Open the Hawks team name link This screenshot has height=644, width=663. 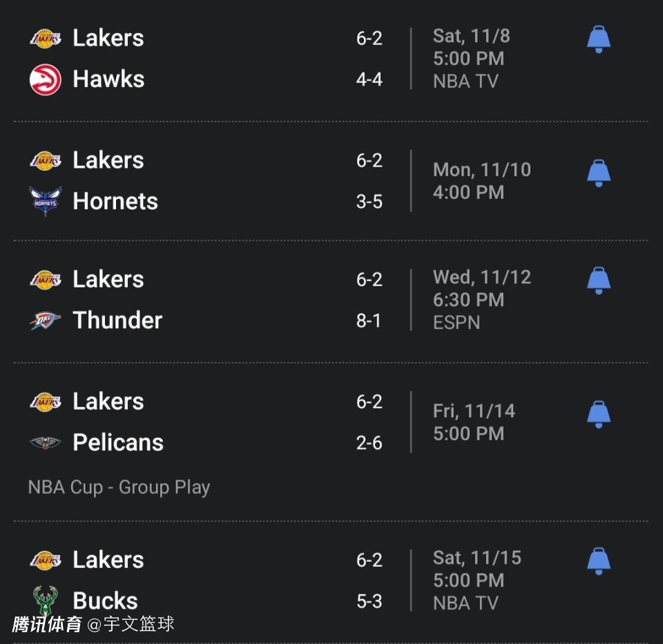[x=108, y=79]
